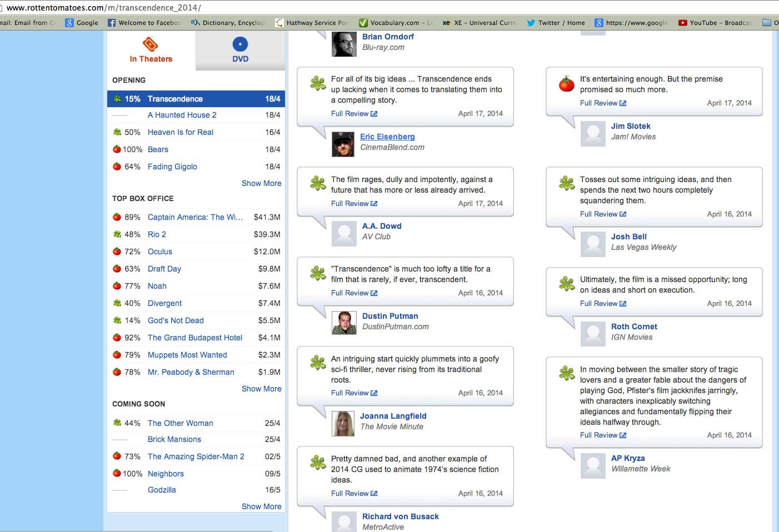Viewport: 779px width, 532px height.
Task: Open the Noah movie link
Action: [x=157, y=286]
